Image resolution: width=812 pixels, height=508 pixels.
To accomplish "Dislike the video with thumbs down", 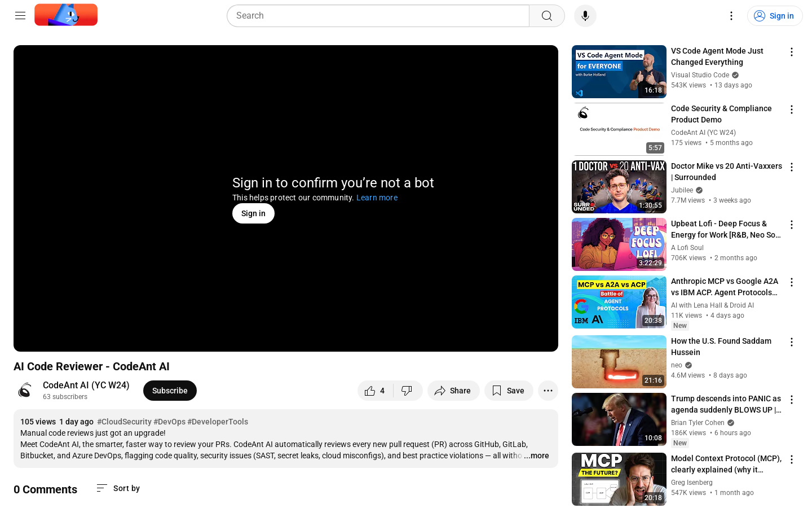I will coord(407,391).
